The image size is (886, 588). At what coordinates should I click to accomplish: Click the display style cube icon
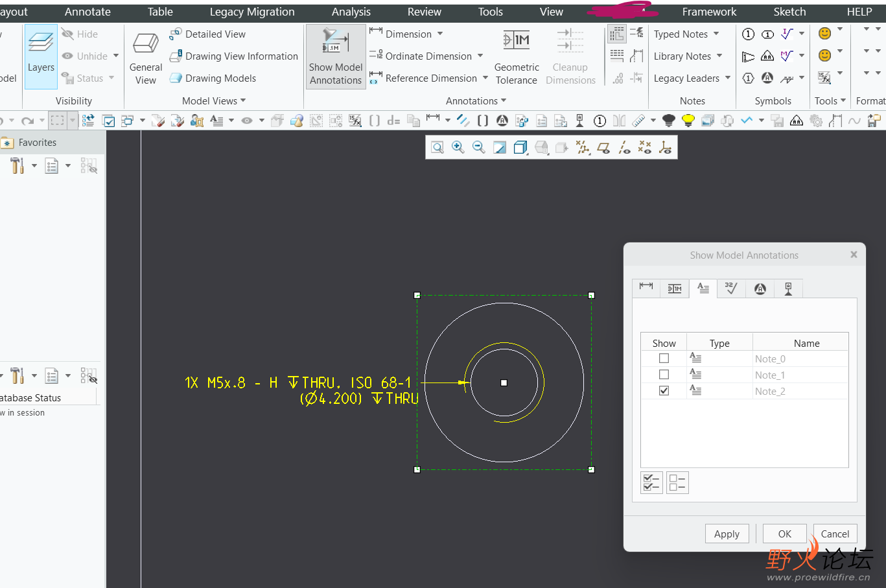click(x=520, y=148)
